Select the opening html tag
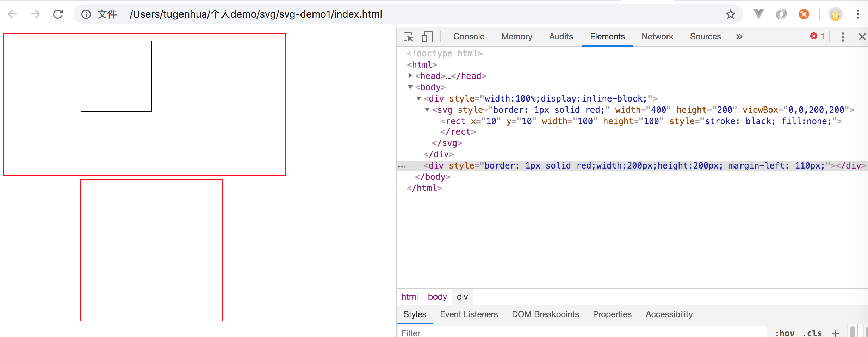Viewport: 868px width, 337px height. 422,65
